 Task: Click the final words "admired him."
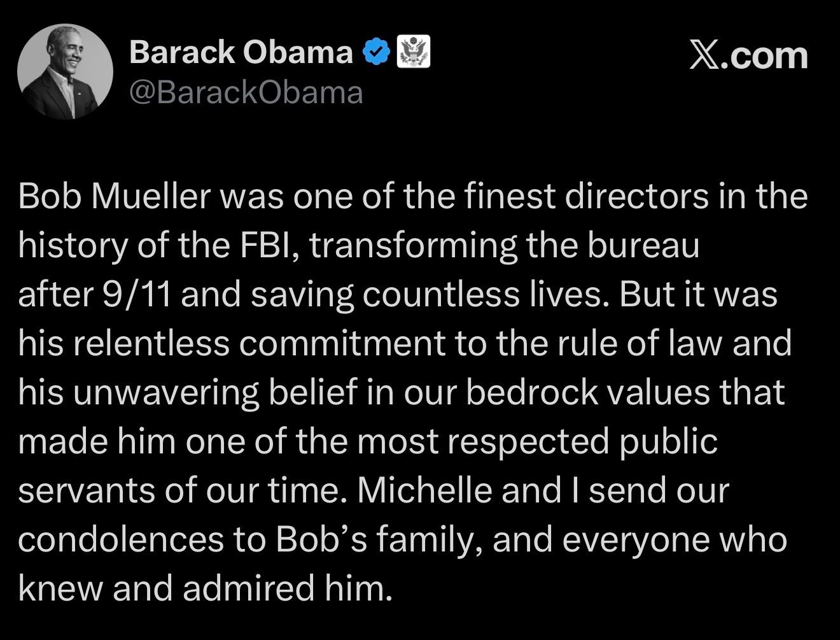(x=285, y=588)
